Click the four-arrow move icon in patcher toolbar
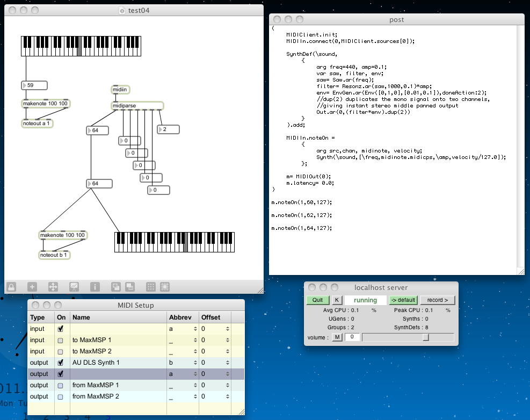Screen dimensions: 530x420 pos(53,287)
